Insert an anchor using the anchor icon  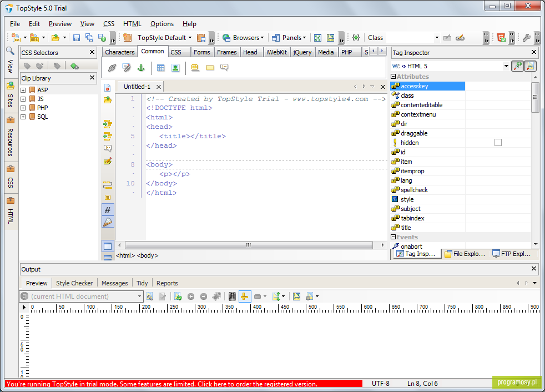[x=141, y=68]
